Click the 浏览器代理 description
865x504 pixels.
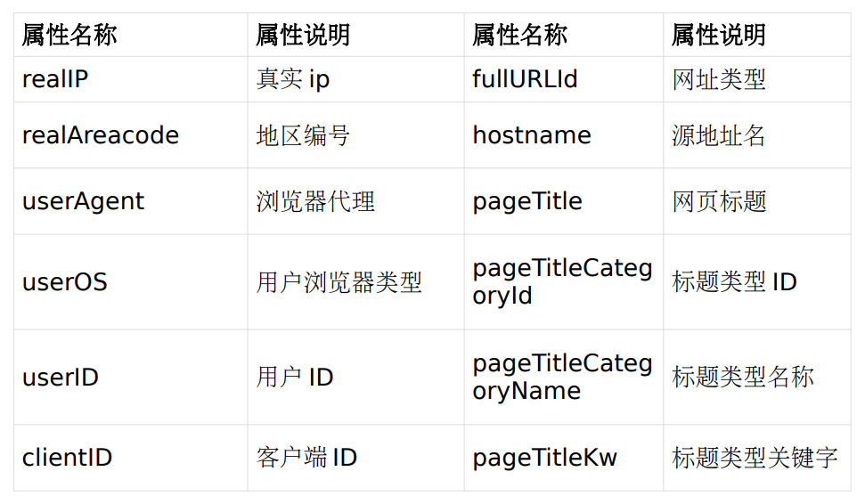pos(314,201)
